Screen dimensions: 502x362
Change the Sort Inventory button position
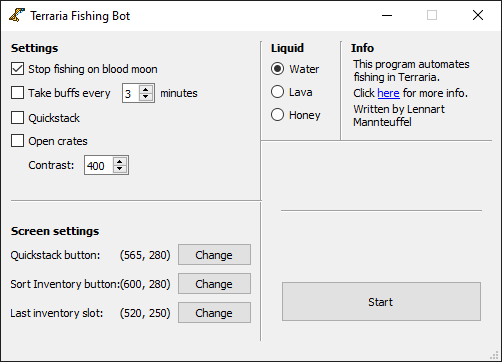[214, 284]
